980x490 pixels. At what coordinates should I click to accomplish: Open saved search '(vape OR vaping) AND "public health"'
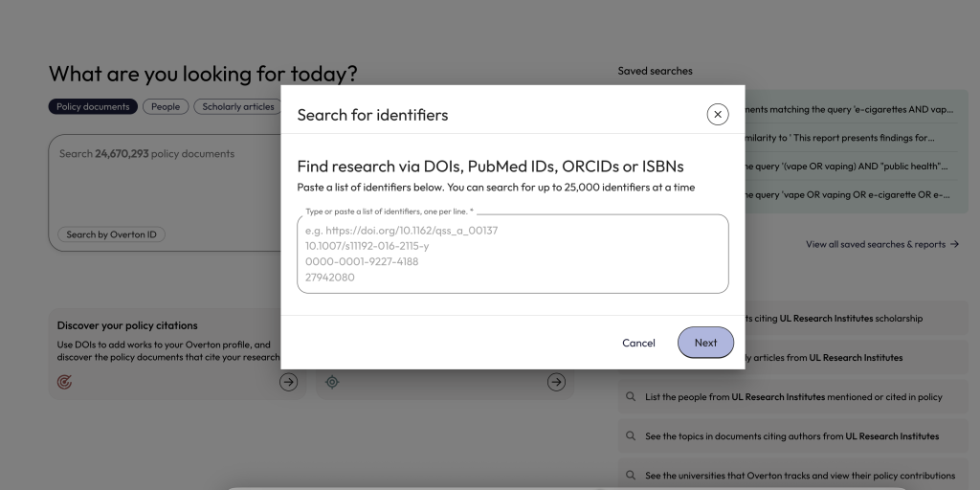847,167
